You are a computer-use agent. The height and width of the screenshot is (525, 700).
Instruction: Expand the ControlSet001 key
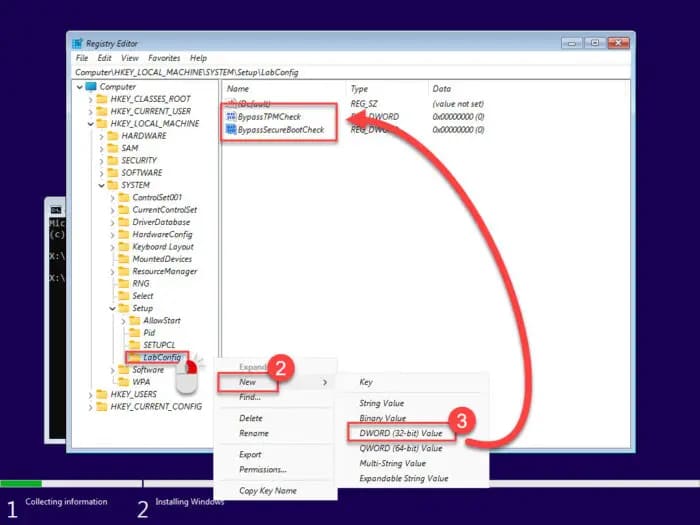(113, 198)
